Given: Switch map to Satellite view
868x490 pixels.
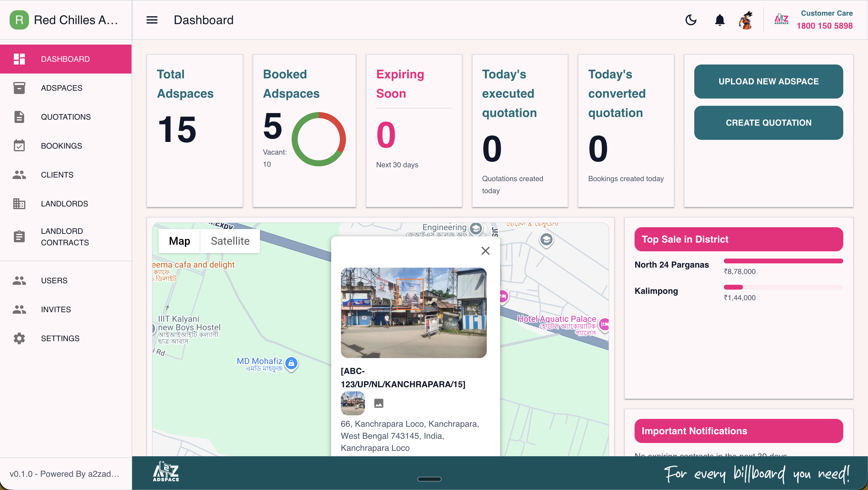Looking at the screenshot, I should tap(230, 241).
